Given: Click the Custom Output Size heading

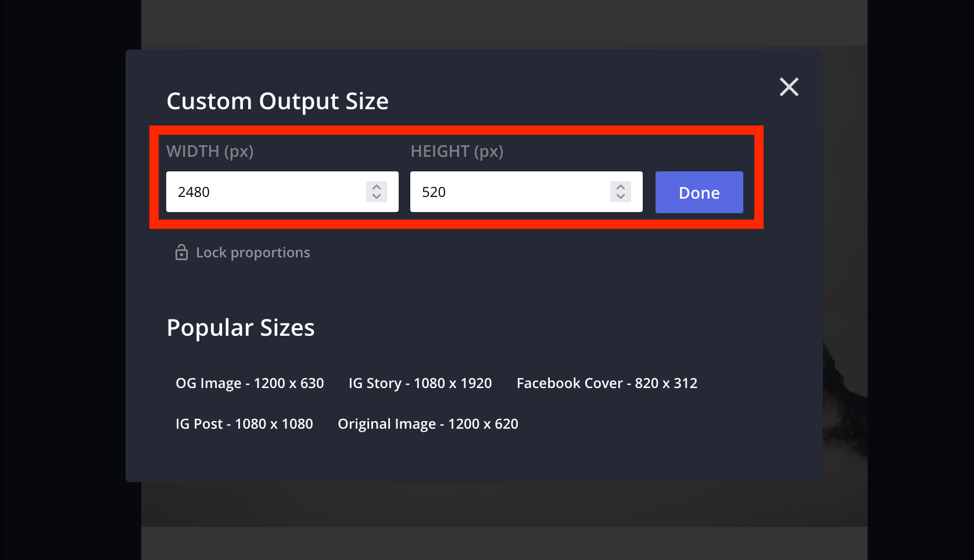Looking at the screenshot, I should (277, 101).
